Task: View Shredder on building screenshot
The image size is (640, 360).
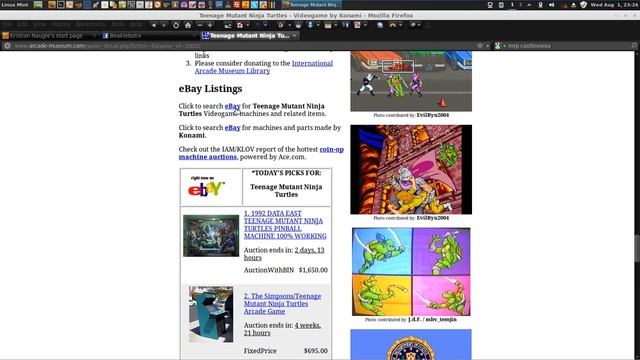Action: [411, 169]
